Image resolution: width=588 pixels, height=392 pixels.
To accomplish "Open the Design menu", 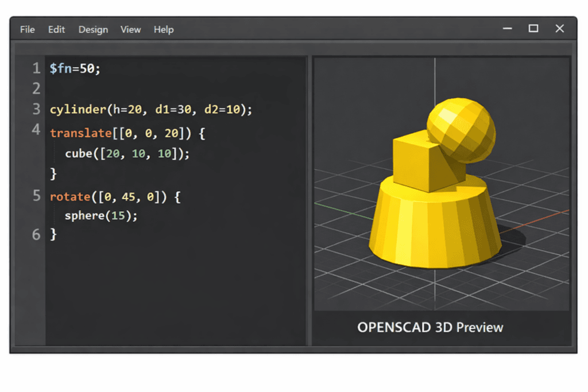I will pyautogui.click(x=92, y=29).
